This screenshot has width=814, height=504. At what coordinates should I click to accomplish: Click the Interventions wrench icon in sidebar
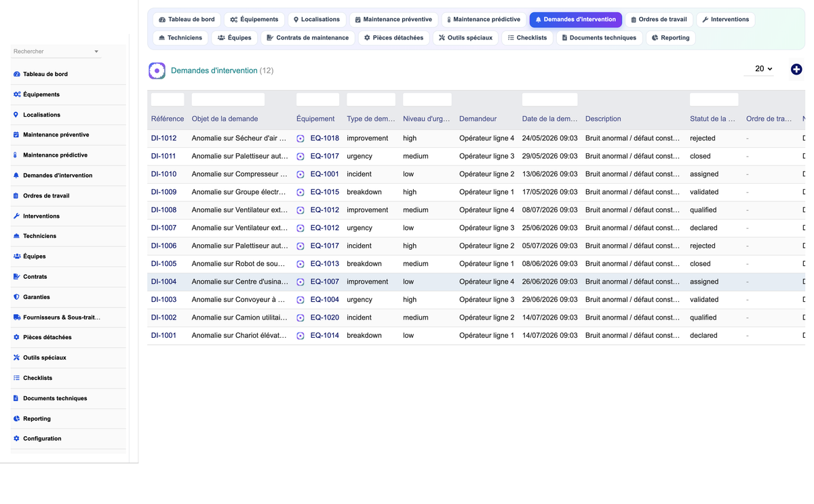[x=16, y=216]
